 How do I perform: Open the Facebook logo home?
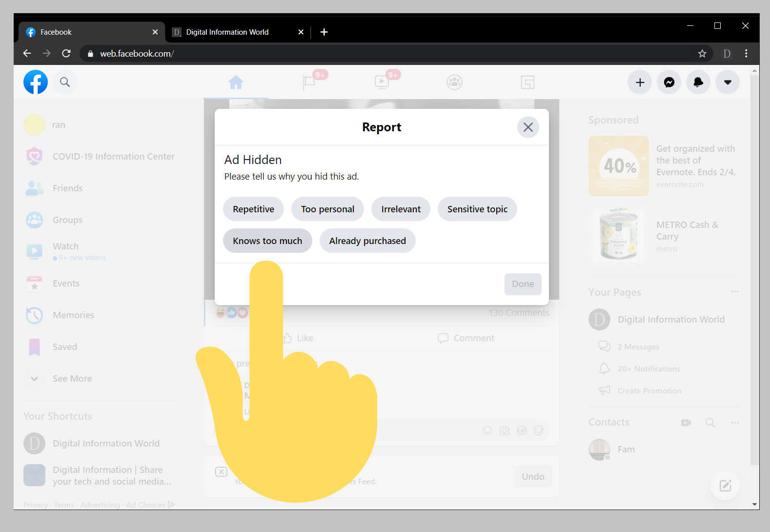[36, 82]
